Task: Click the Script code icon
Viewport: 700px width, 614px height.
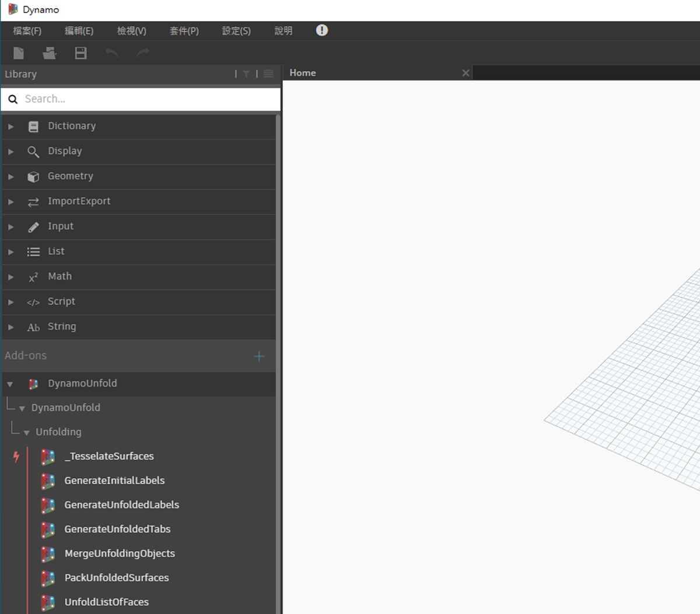Action: pyautogui.click(x=33, y=302)
